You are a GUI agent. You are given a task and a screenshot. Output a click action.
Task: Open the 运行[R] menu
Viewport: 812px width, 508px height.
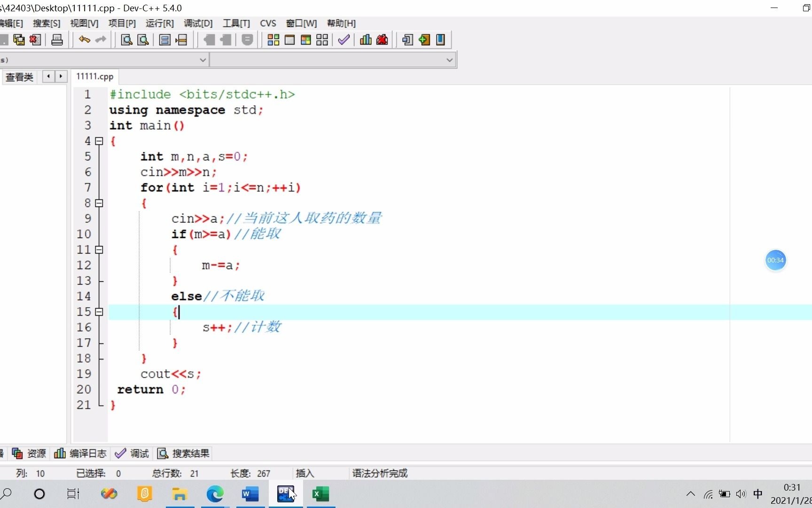(x=159, y=23)
